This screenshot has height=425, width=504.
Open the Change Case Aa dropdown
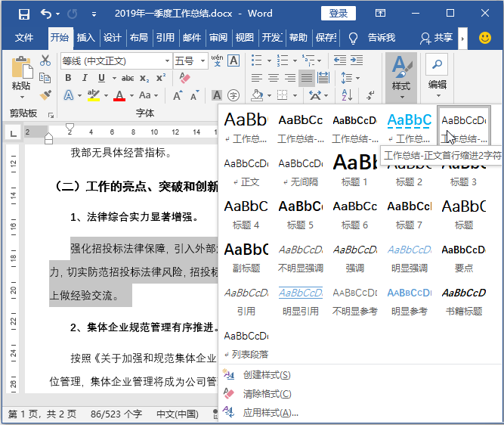(x=149, y=95)
